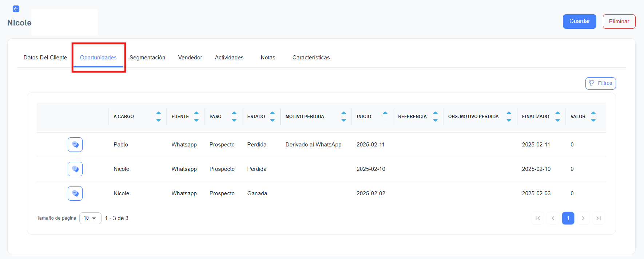Image resolution: width=644 pixels, height=259 pixels.
Task: Open chat icon for the 2025-02-10 opportunity
Action: 75,169
